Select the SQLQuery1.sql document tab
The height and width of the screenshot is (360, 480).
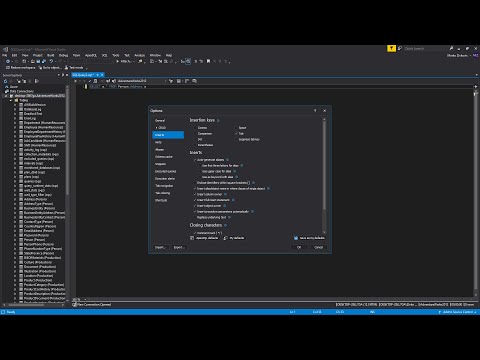click(x=83, y=75)
